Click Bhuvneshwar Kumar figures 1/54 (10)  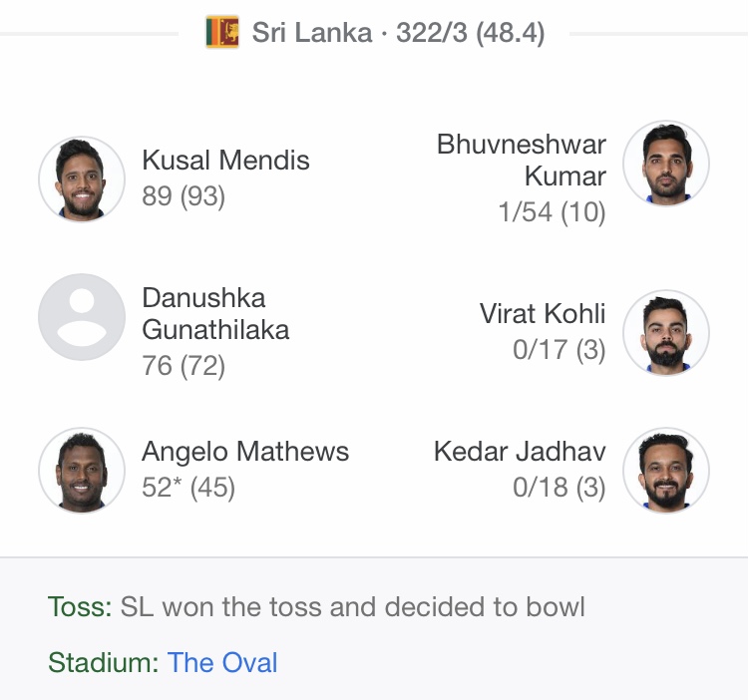click(x=552, y=211)
